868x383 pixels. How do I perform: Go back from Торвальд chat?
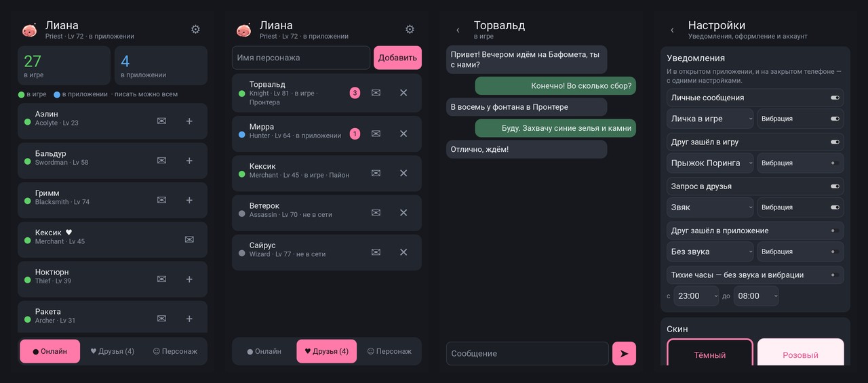(458, 30)
